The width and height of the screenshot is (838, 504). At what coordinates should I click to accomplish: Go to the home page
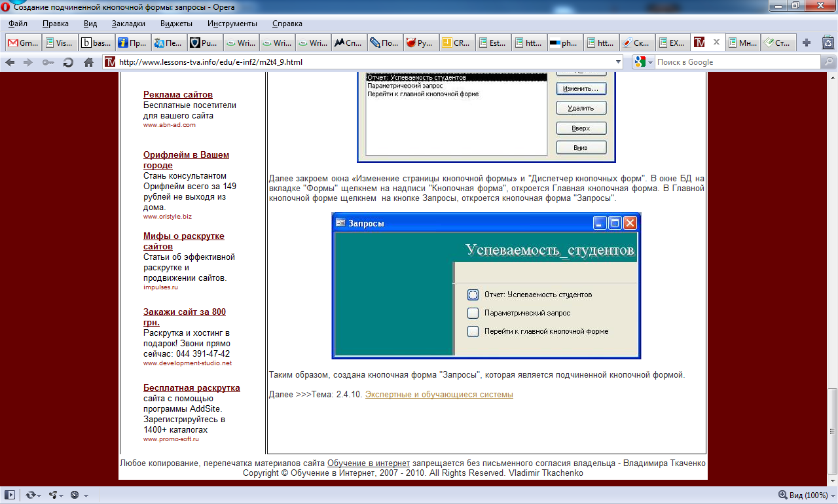pos(89,62)
